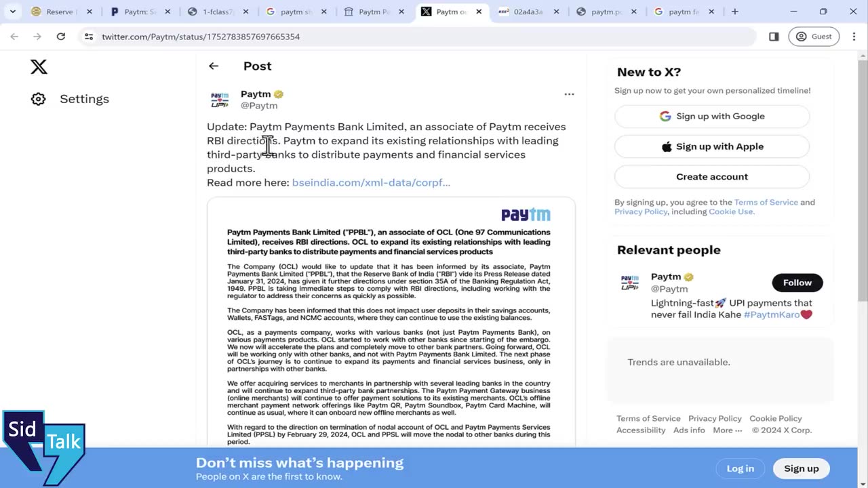Open footer Privacy Policy link
The height and width of the screenshot is (488, 868).
[x=715, y=418]
